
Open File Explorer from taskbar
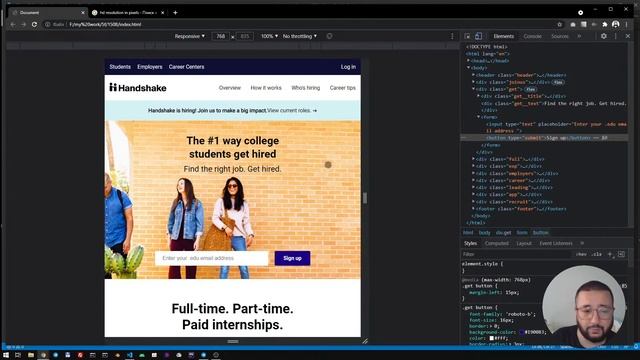(x=31, y=355)
